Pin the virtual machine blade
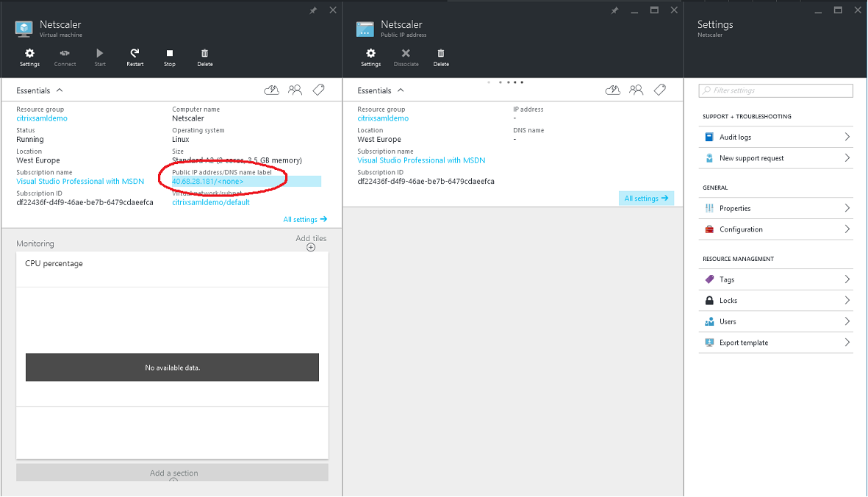868x497 pixels. click(313, 10)
